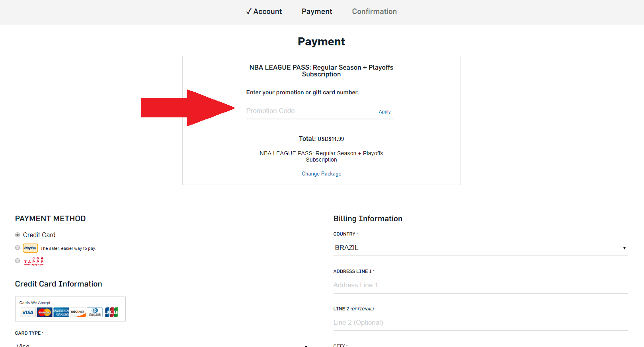Click the Billing Information heading
Image resolution: width=644 pixels, height=347 pixels.
coord(368,219)
